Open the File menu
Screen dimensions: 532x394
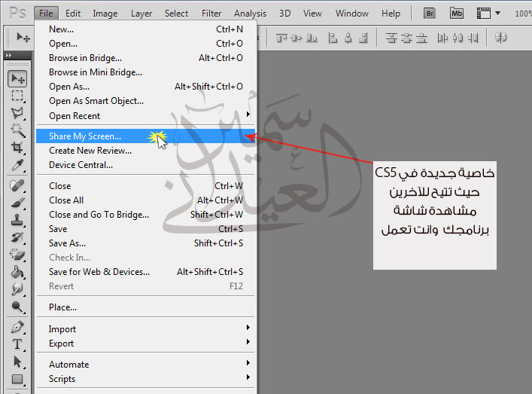coord(46,14)
